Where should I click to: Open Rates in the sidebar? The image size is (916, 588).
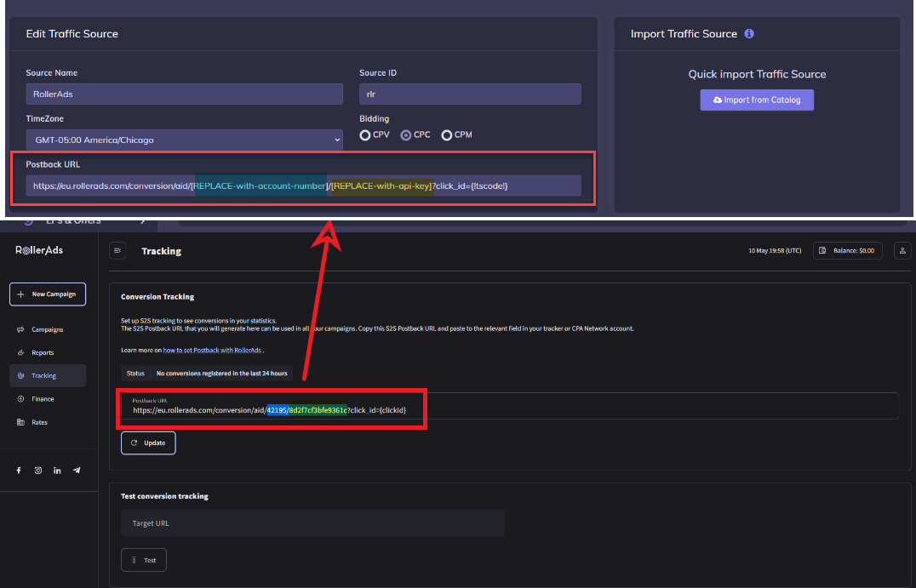[x=48, y=422]
